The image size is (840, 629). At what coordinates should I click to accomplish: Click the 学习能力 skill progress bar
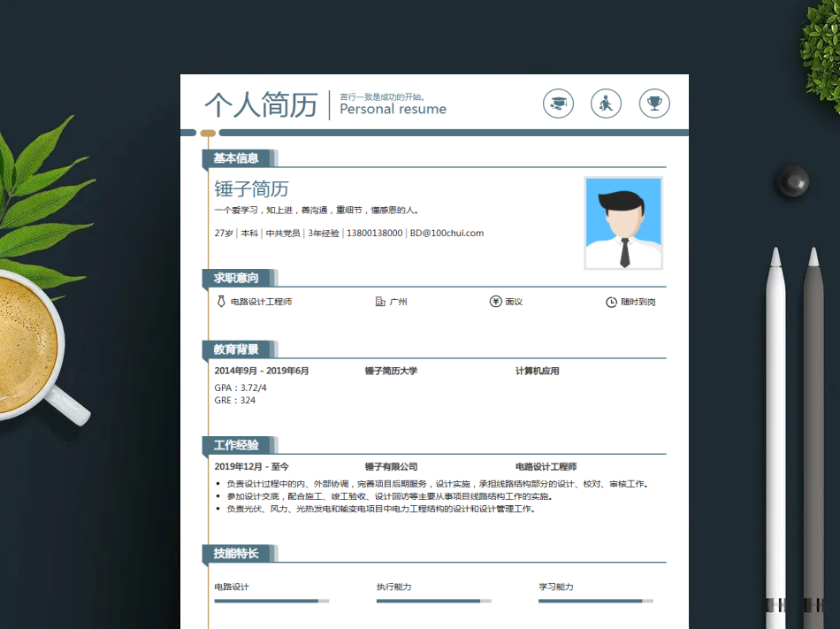click(x=596, y=602)
